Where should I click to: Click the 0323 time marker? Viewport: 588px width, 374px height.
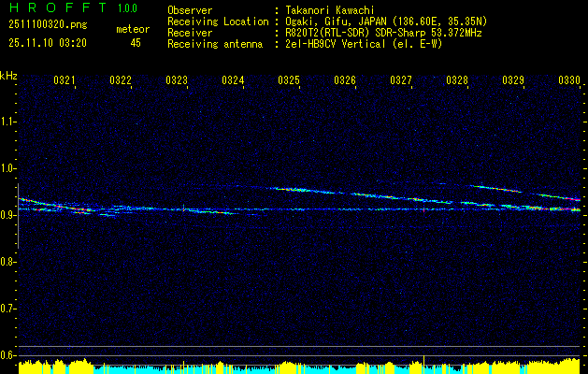[177, 79]
